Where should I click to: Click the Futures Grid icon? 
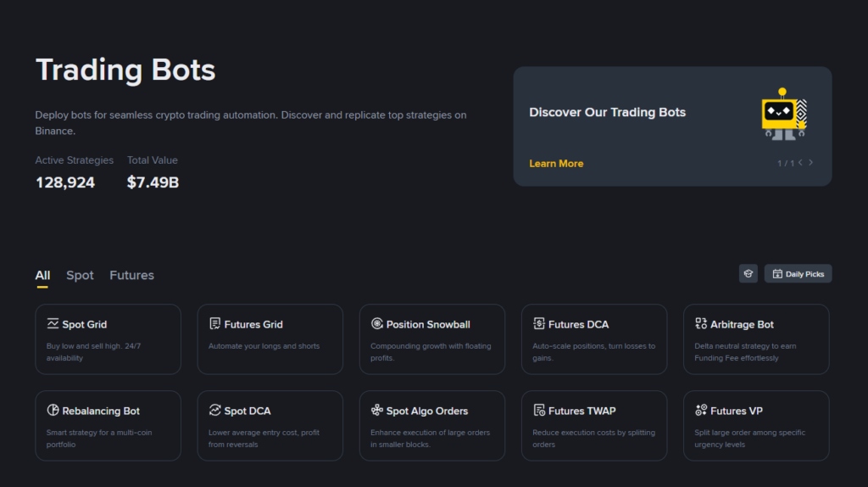pyautogui.click(x=214, y=323)
